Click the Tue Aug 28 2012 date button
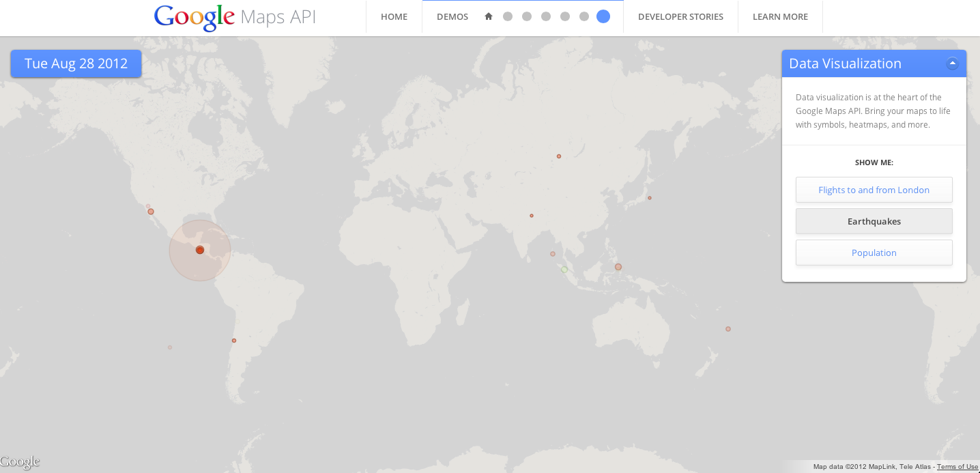Viewport: 980px width, 473px height. [76, 63]
